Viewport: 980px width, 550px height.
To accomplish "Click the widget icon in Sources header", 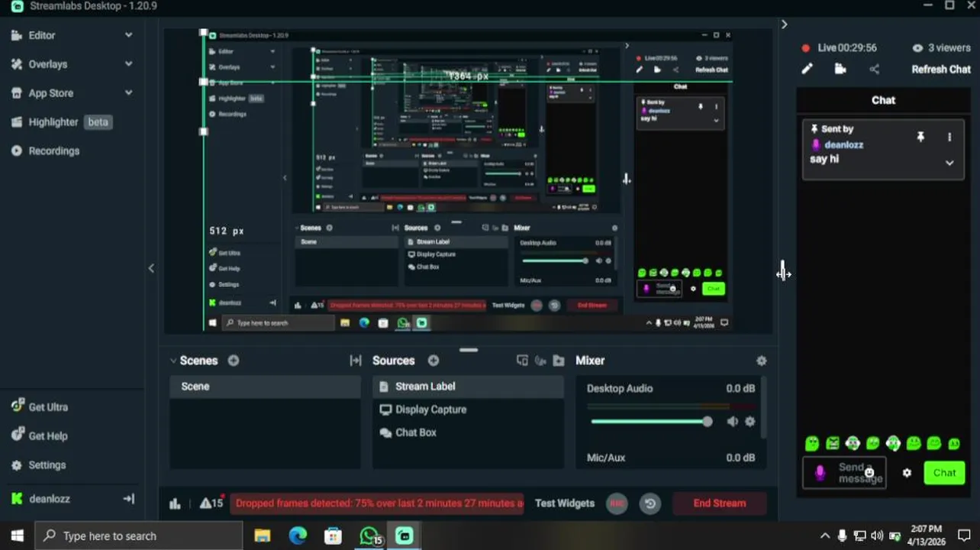I will click(522, 361).
